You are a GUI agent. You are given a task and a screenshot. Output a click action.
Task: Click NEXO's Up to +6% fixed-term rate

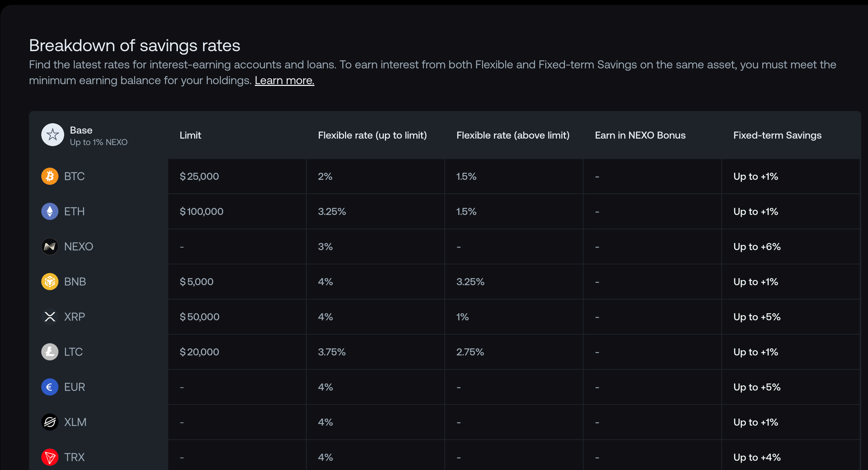756,247
